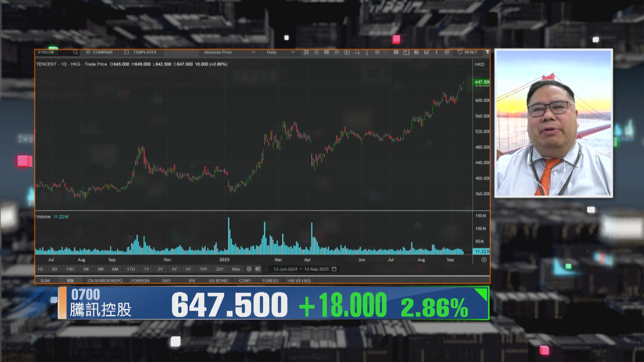Click the candlestick chart type icon
Image resolution: width=644 pixels, height=362 pixels.
(x=306, y=52)
